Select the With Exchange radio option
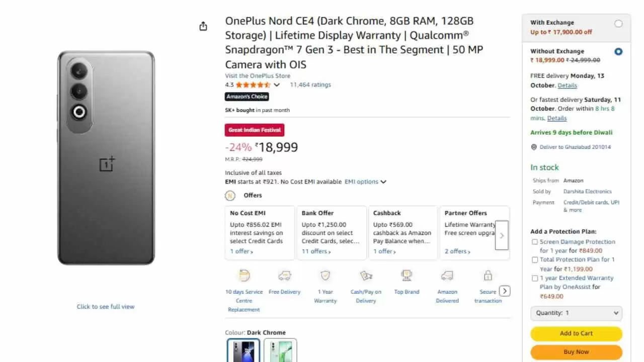Screen dimensions: 644x362 coord(618,24)
